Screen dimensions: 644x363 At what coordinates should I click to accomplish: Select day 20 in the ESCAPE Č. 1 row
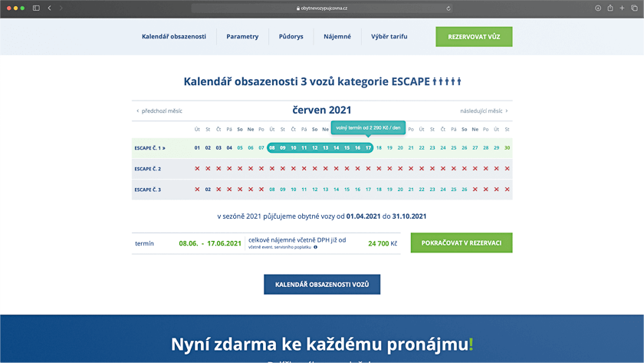[400, 147]
